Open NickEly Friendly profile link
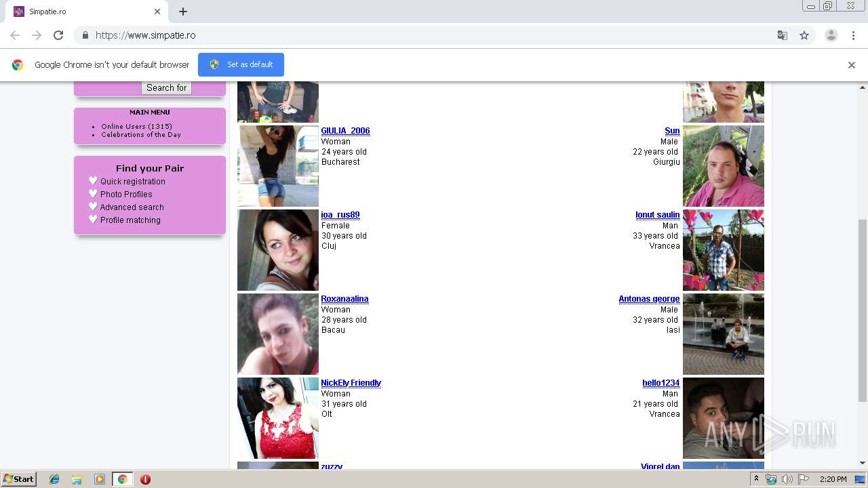The height and width of the screenshot is (488, 868). [x=351, y=383]
